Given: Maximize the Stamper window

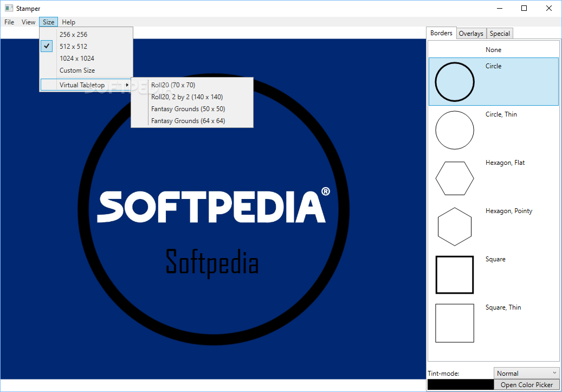Looking at the screenshot, I should tap(524, 8).
